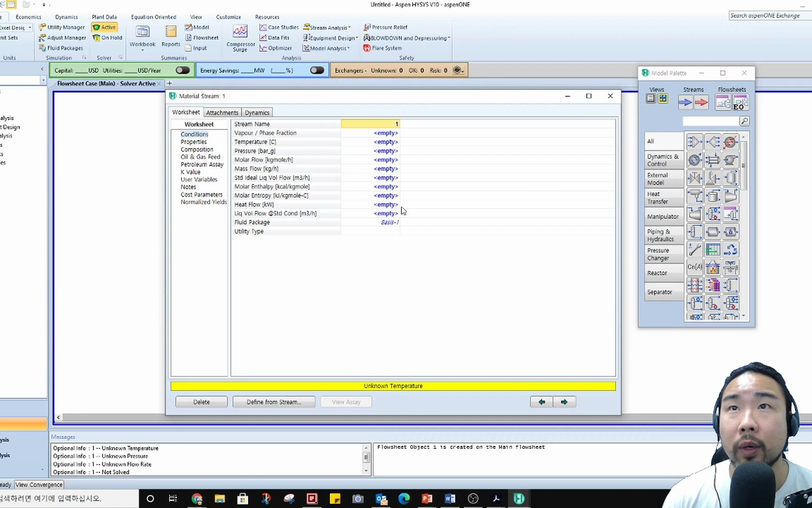Open the Plant Data ribbon tab

tap(104, 17)
